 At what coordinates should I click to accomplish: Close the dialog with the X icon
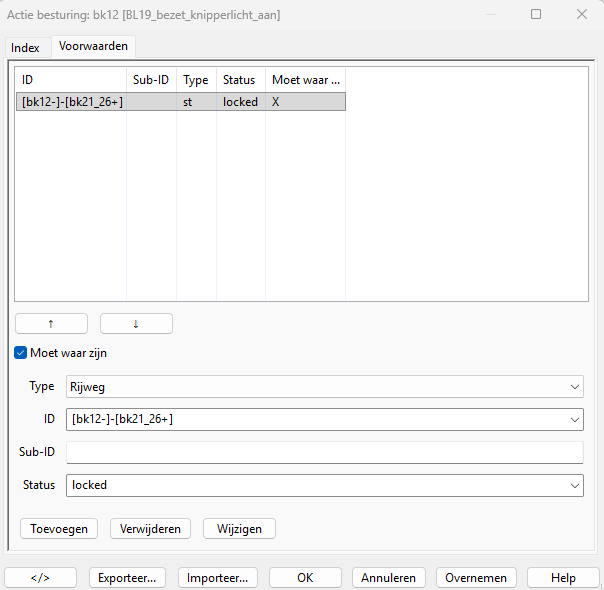click(x=582, y=14)
